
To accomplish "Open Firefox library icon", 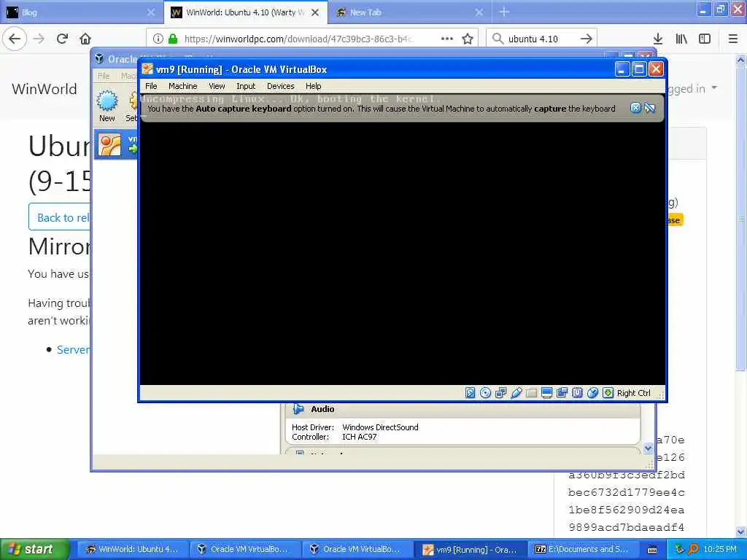I will [681, 39].
